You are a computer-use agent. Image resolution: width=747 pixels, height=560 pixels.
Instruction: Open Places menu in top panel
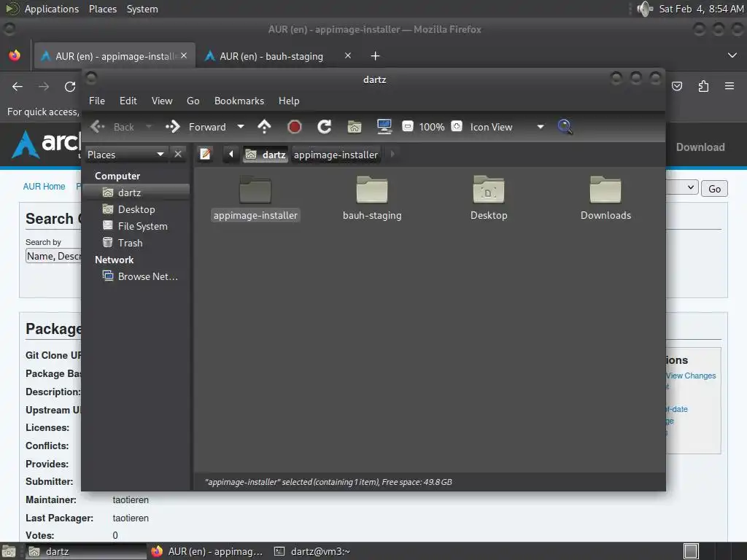click(103, 9)
